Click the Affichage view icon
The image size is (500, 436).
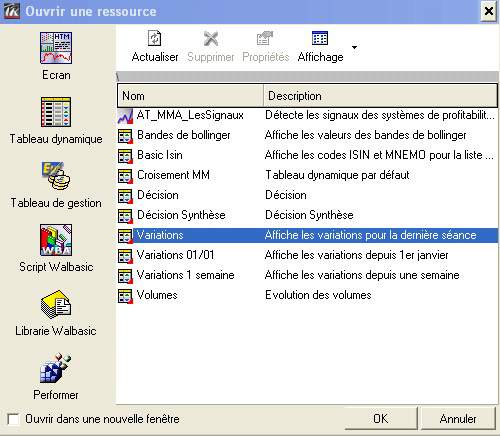(x=320, y=38)
